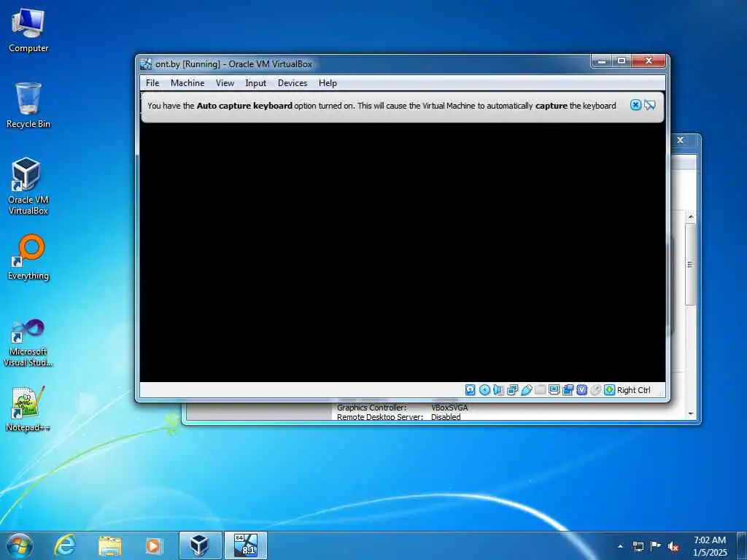Click the display status indicator icon
This screenshot has height=560, width=747.
(x=554, y=390)
